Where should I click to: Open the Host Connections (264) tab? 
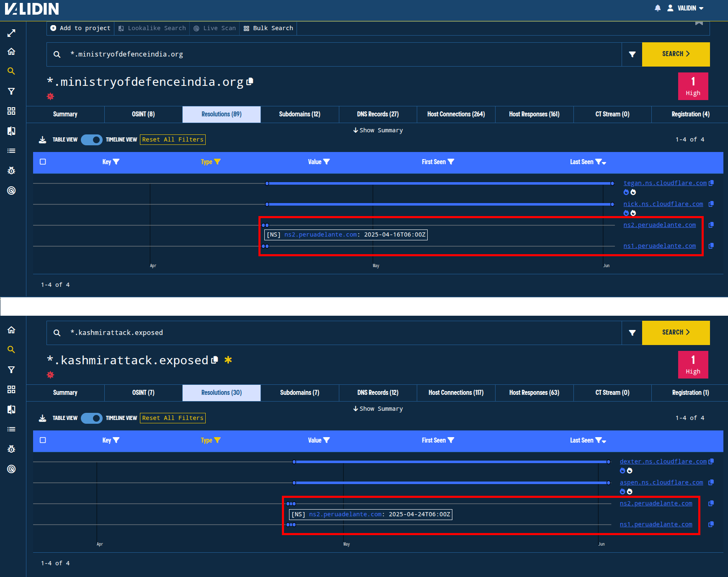coord(456,114)
